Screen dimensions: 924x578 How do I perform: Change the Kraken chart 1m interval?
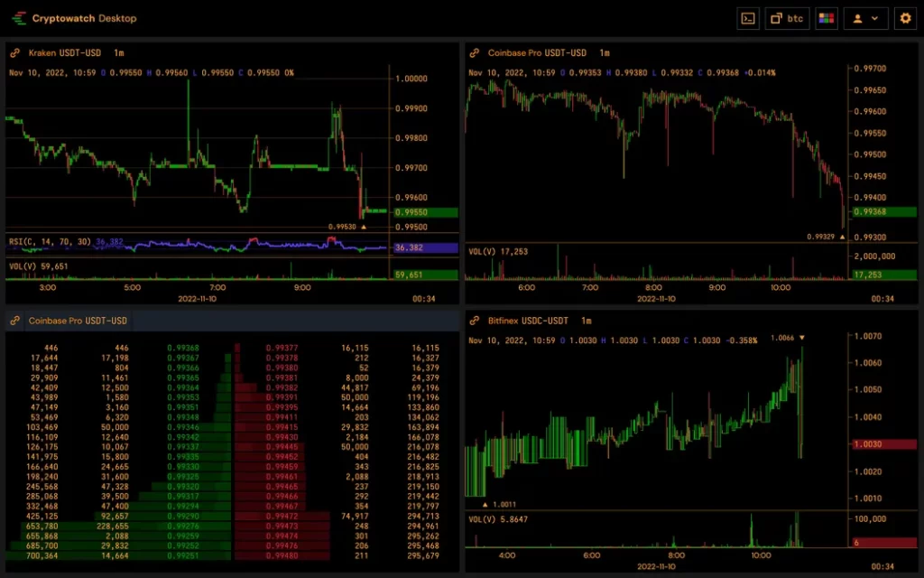pos(119,53)
